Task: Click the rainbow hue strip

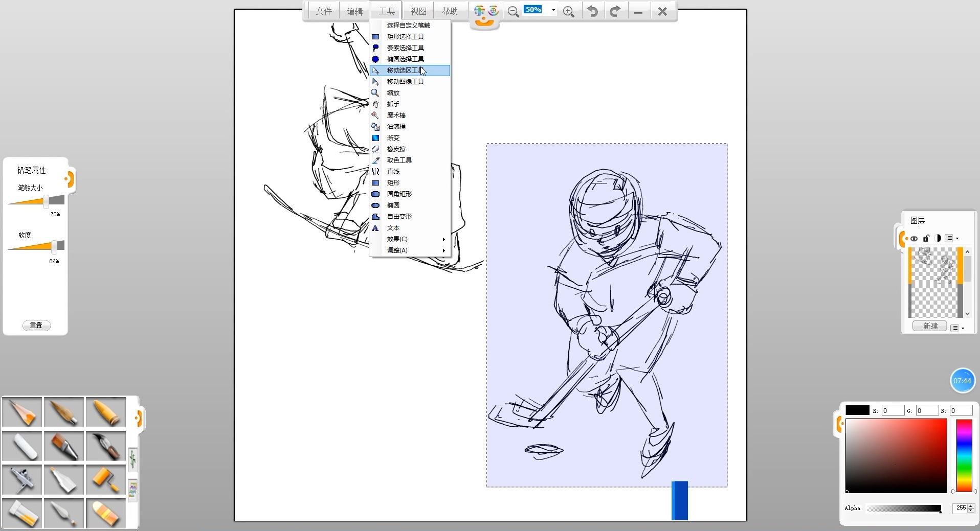Action: [964, 455]
